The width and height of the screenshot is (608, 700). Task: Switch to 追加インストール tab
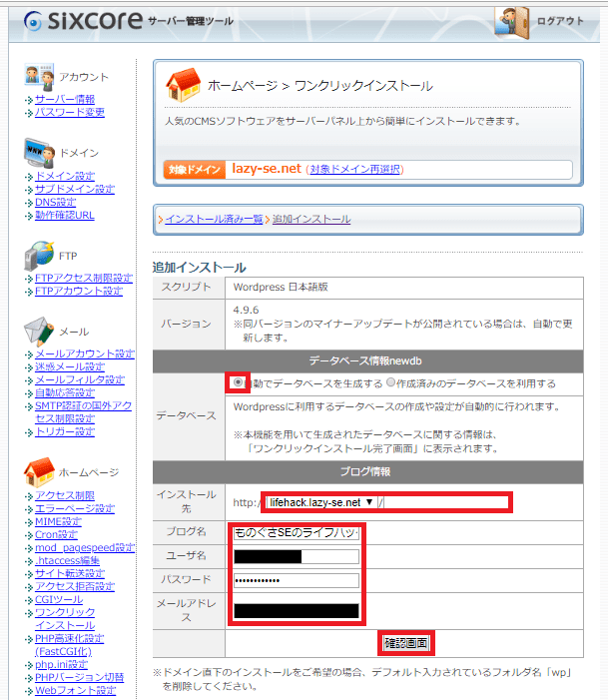(x=311, y=220)
